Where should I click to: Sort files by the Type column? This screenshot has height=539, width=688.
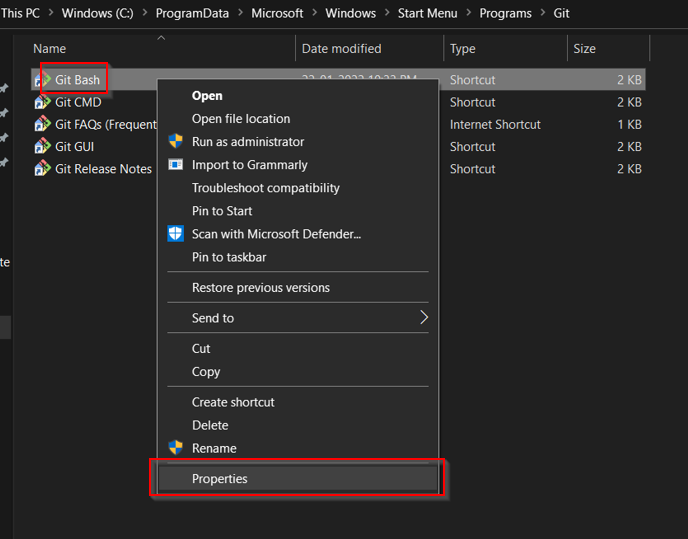pos(462,49)
